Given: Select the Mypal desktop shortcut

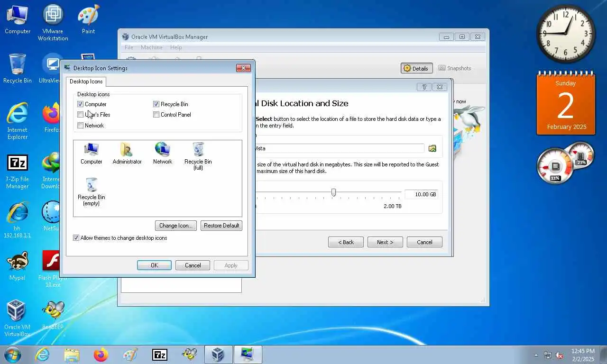Looking at the screenshot, I should [x=18, y=266].
